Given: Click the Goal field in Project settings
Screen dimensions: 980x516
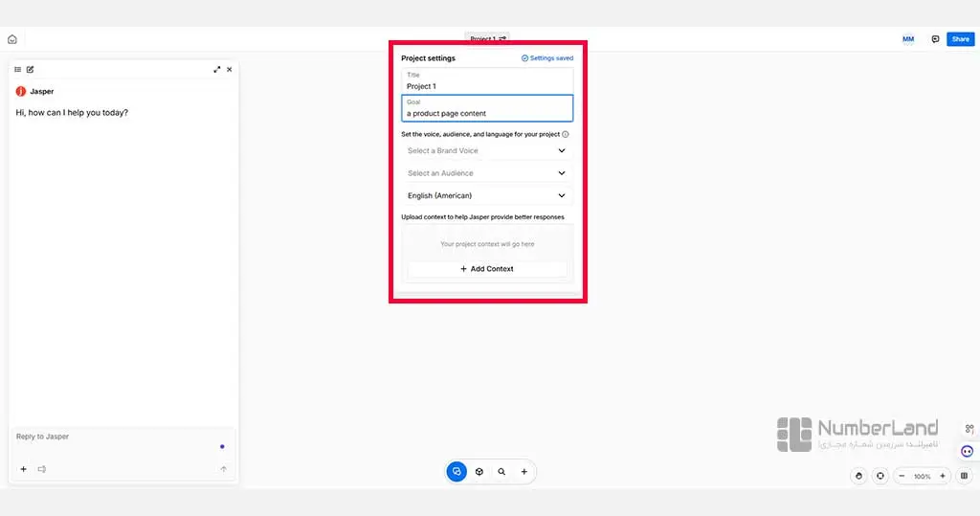Looking at the screenshot, I should click(487, 108).
